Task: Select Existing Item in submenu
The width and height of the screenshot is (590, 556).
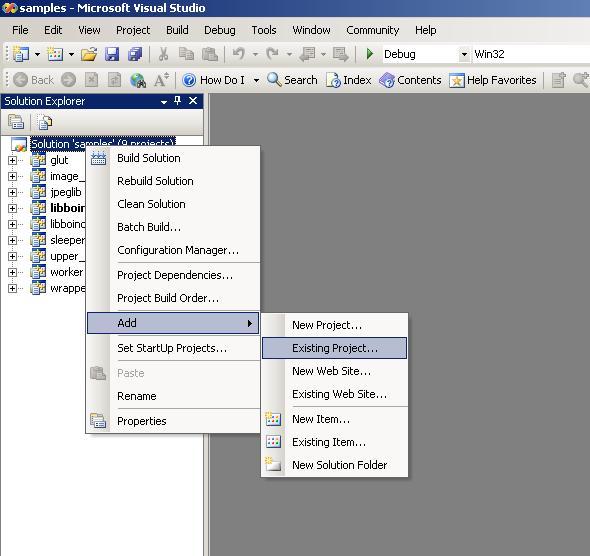Action: 334,442
